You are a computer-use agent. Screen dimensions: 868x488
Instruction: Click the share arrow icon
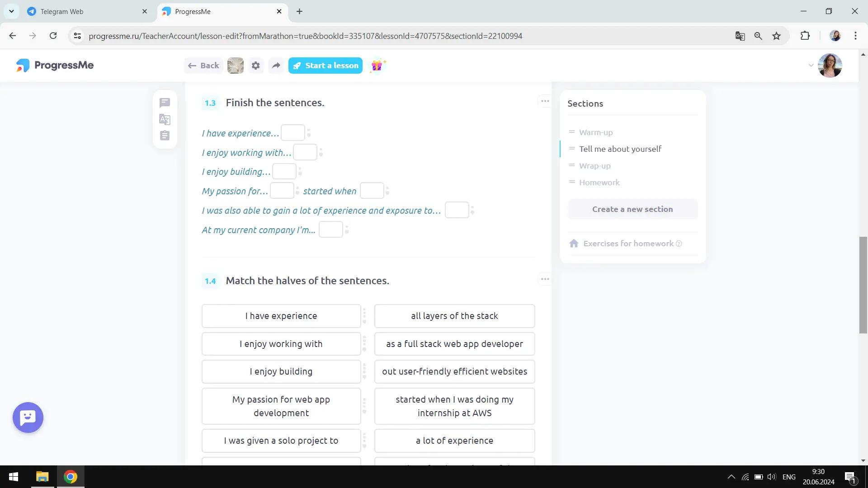[276, 66]
